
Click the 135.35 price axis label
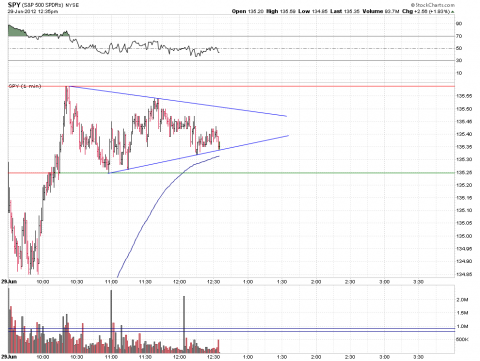464,147
